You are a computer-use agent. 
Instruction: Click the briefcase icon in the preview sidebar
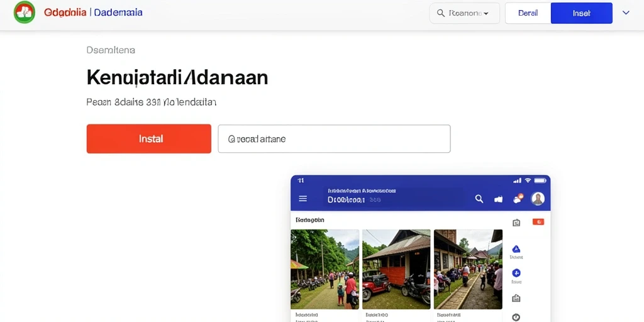click(x=516, y=298)
